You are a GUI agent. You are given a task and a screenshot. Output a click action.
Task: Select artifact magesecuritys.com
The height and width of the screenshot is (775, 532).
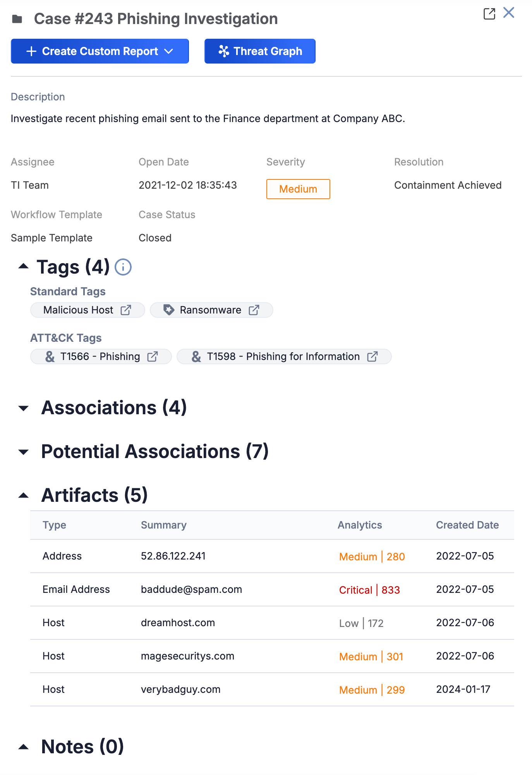[x=187, y=656]
